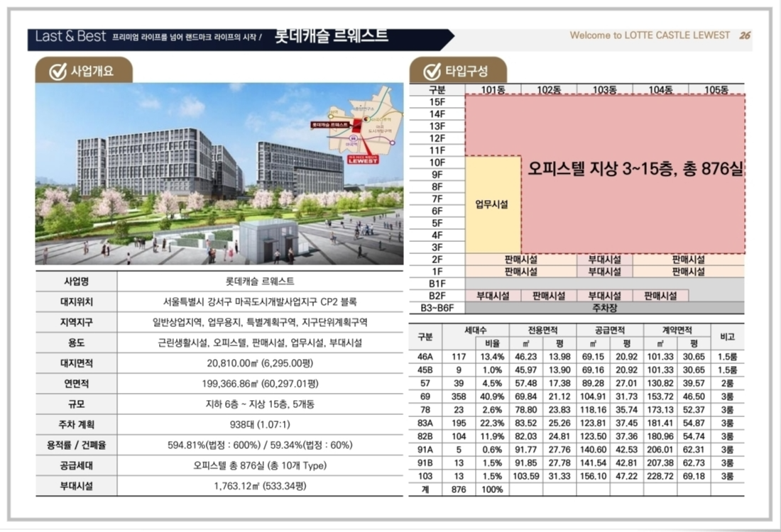Click the 용적률 / 건폐율 value
The width and height of the screenshot is (781, 532).
point(260,445)
